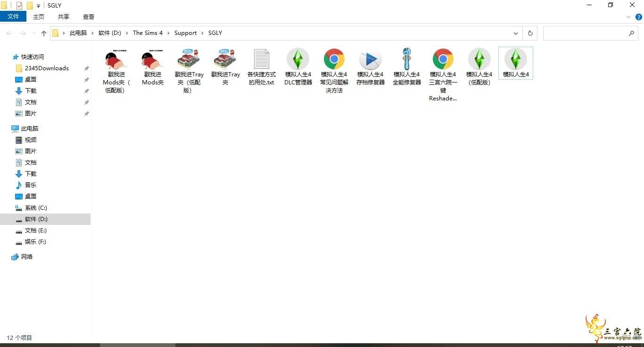644x347 pixels.
Task: Click 软件 (D:) in address breadcrumb
Action: pos(110,33)
